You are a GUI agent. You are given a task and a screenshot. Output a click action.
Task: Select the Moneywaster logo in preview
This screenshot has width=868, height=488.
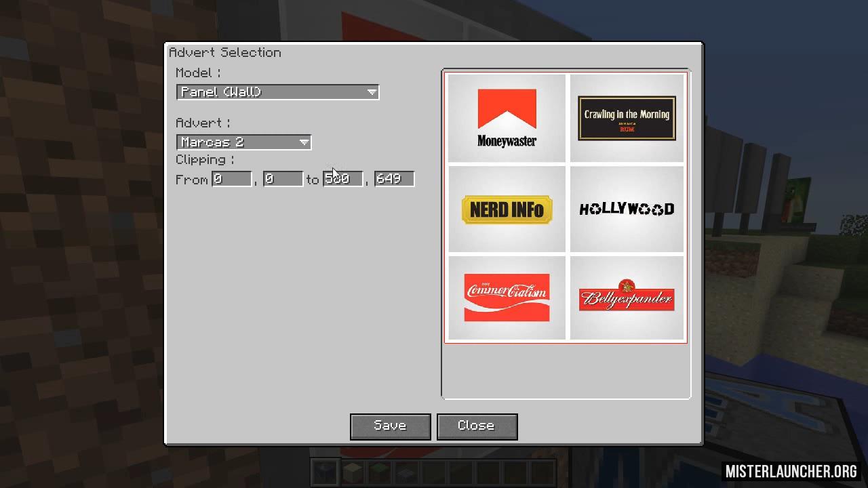tap(507, 119)
